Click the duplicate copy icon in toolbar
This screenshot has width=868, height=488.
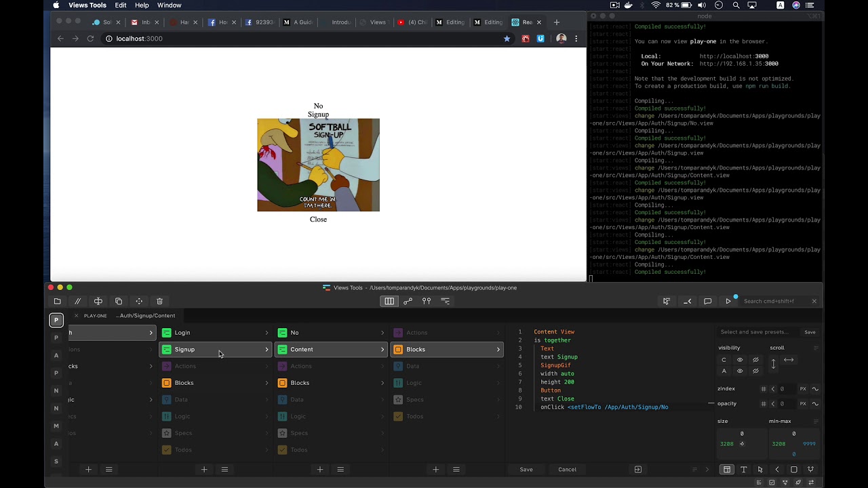pyautogui.click(x=119, y=301)
